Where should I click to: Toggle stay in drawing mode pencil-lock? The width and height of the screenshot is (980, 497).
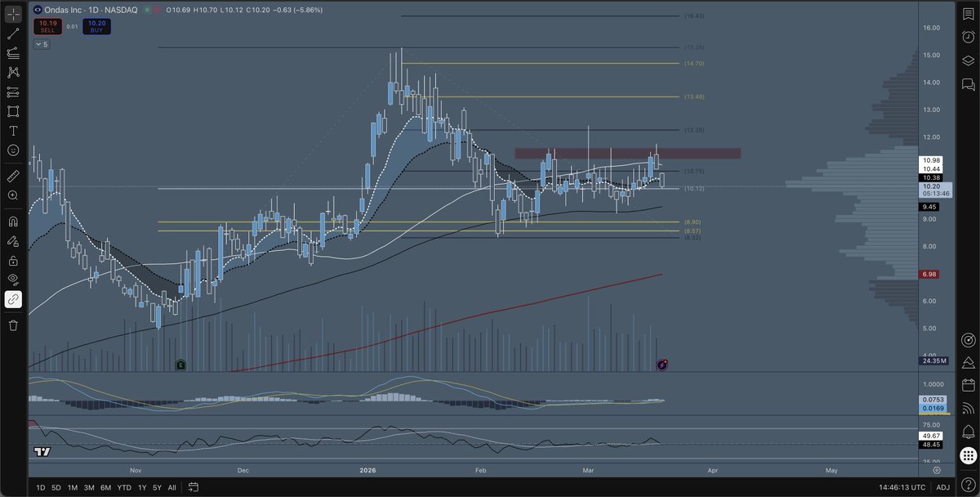pos(13,241)
